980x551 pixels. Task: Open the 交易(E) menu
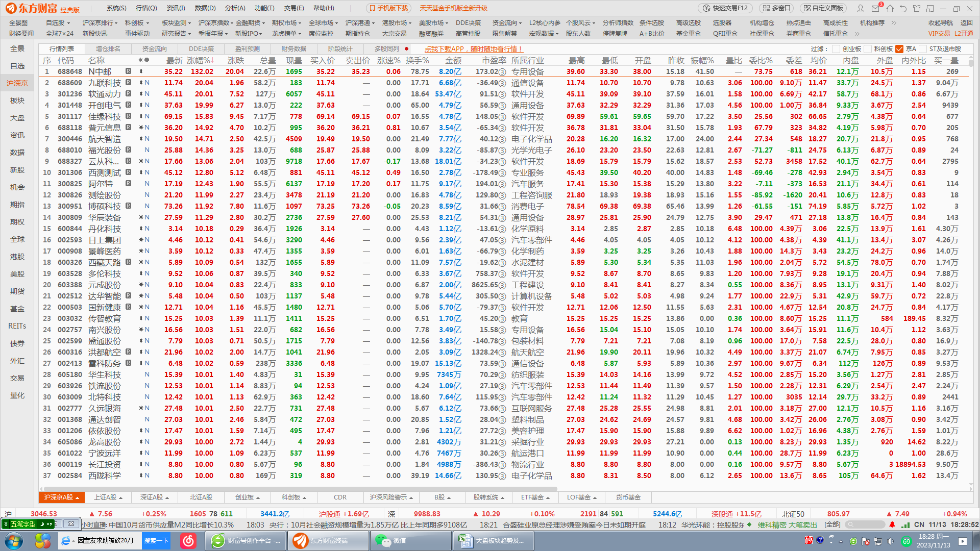[294, 8]
